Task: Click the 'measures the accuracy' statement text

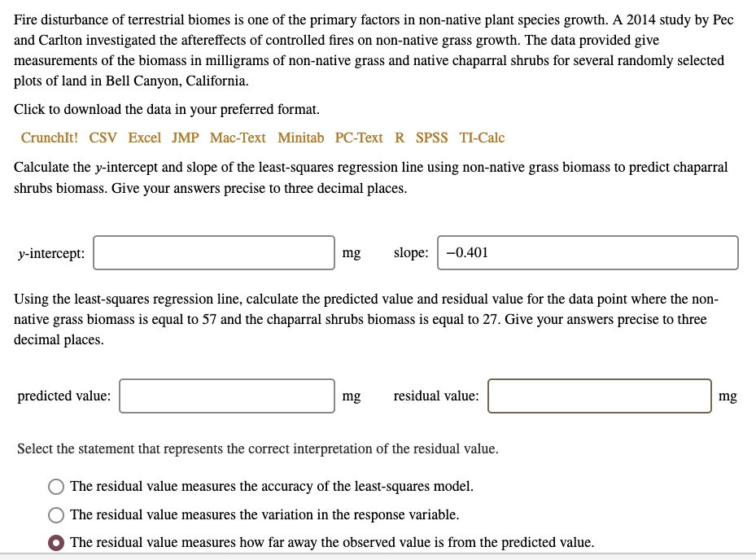Action: point(272,486)
